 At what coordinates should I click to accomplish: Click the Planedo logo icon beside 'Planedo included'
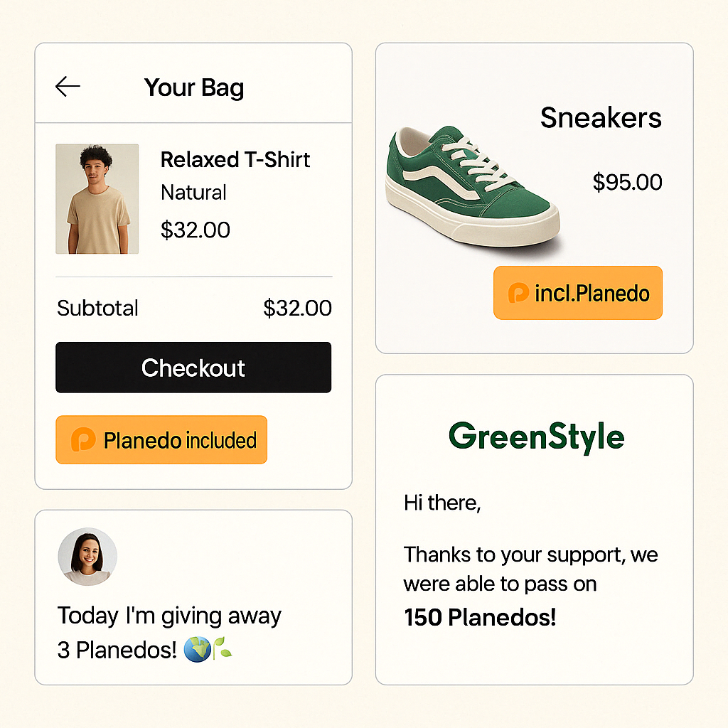pos(83,440)
